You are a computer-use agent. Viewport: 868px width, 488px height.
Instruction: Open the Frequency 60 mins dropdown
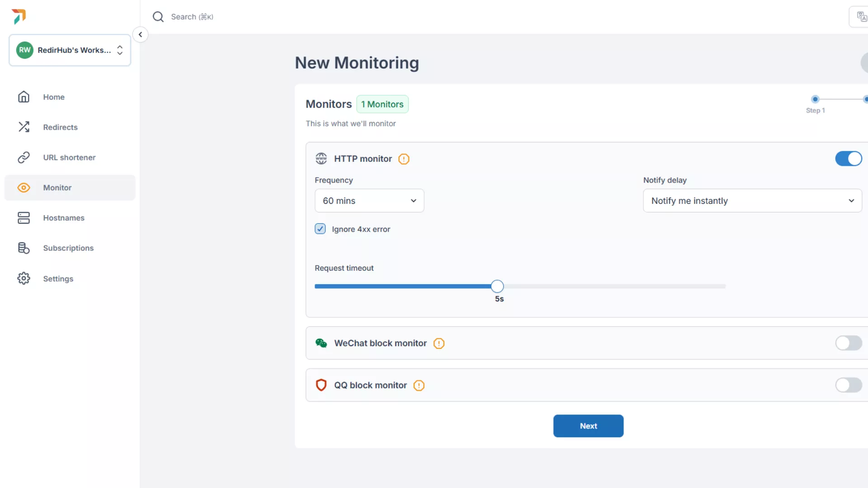coord(369,201)
